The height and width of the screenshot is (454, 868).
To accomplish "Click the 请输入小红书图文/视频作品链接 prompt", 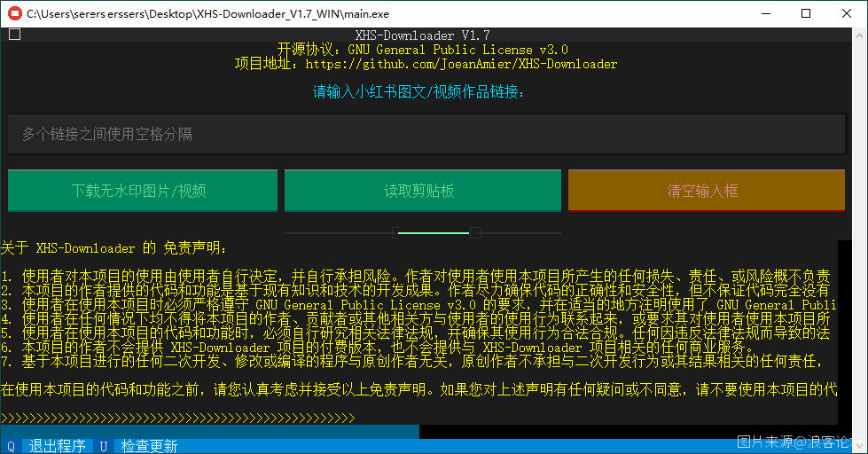I will click(418, 91).
